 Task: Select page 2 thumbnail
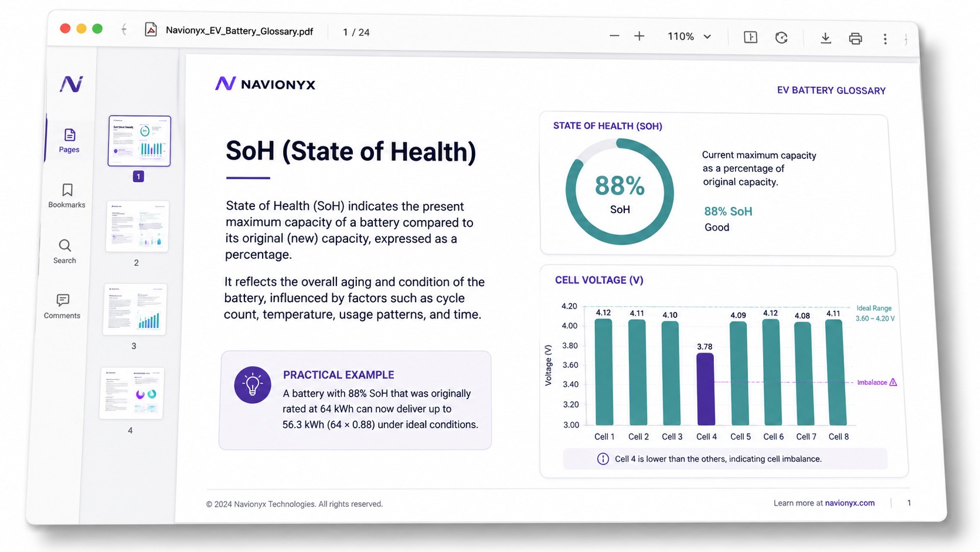click(x=137, y=226)
